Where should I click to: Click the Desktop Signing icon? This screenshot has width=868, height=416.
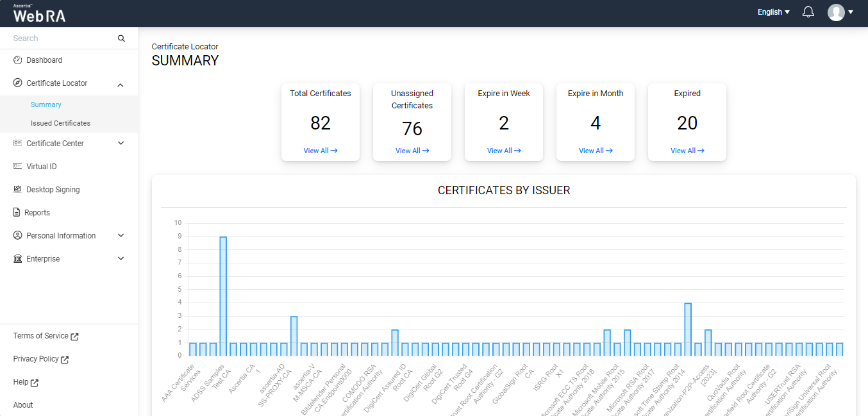[x=18, y=190]
